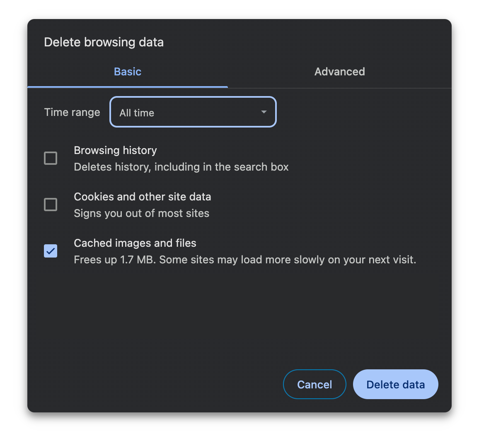Click the blue underline beneath the Basic tab
This screenshot has height=448, width=479.
[128, 87]
